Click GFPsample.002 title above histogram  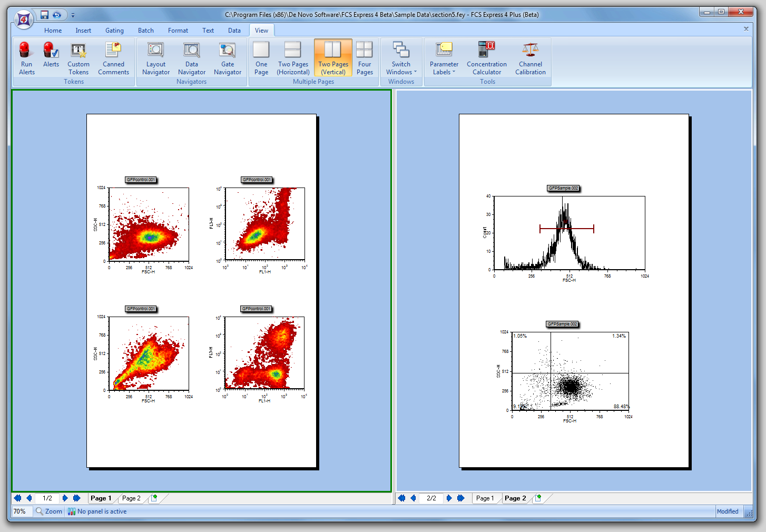tap(563, 188)
